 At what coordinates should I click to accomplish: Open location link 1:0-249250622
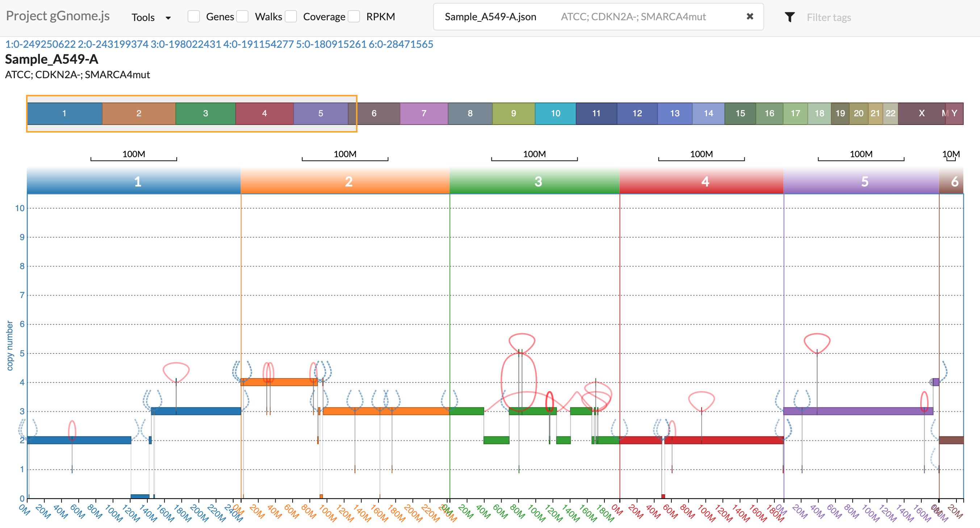(40, 44)
